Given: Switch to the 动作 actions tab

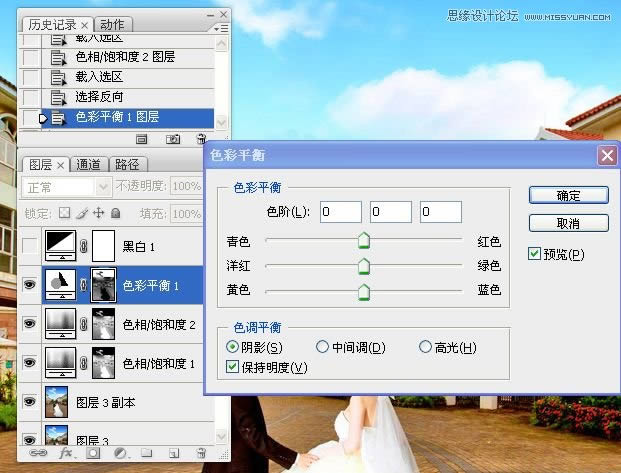Looking at the screenshot, I should 113,24.
